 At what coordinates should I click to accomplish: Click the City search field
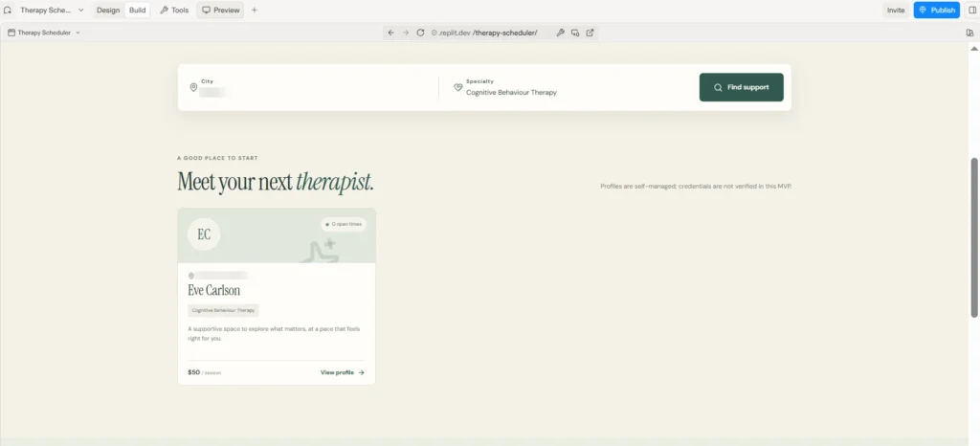[x=308, y=87]
